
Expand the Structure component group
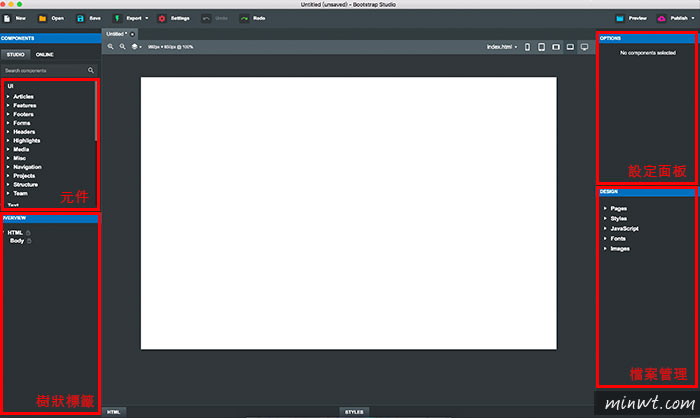click(8, 184)
